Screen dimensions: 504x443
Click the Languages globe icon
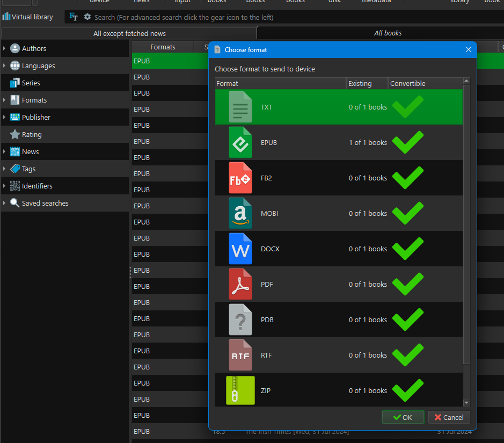point(15,66)
